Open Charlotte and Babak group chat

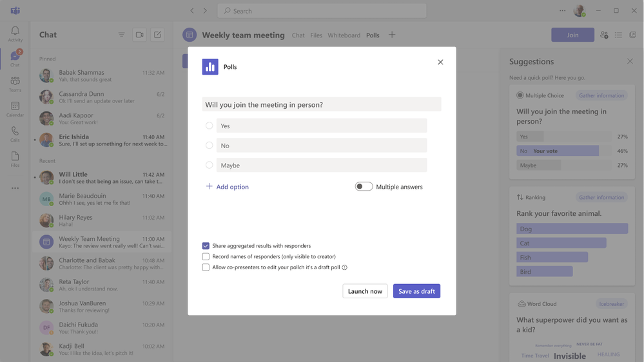[x=102, y=263]
